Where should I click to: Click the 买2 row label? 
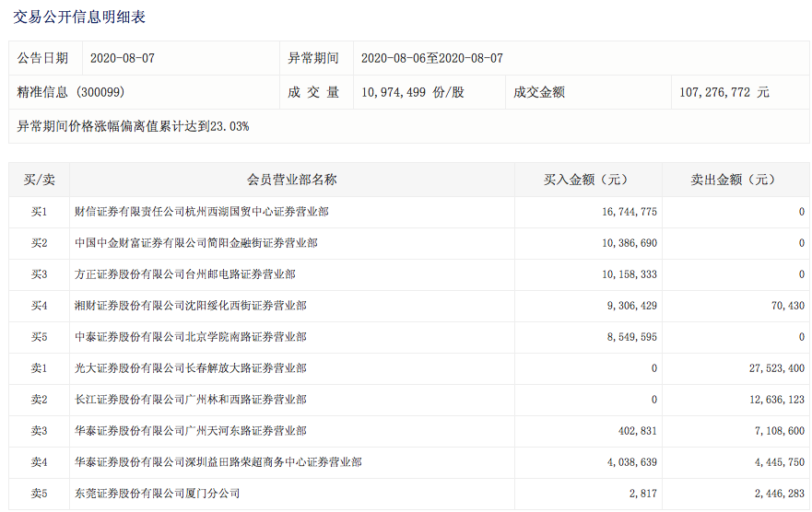point(39,243)
